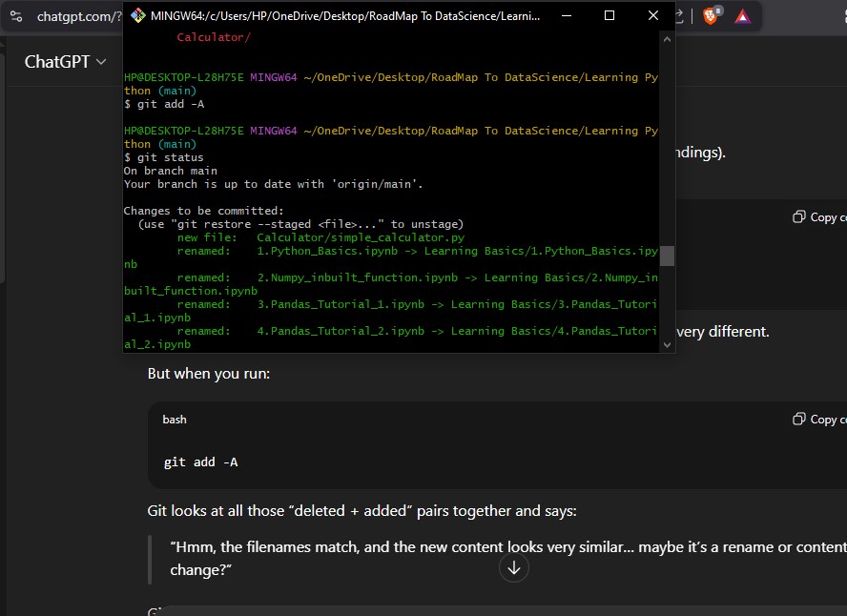Image resolution: width=847 pixels, height=616 pixels.
Task: Click the Brave Rewards triangle icon
Action: point(743,17)
